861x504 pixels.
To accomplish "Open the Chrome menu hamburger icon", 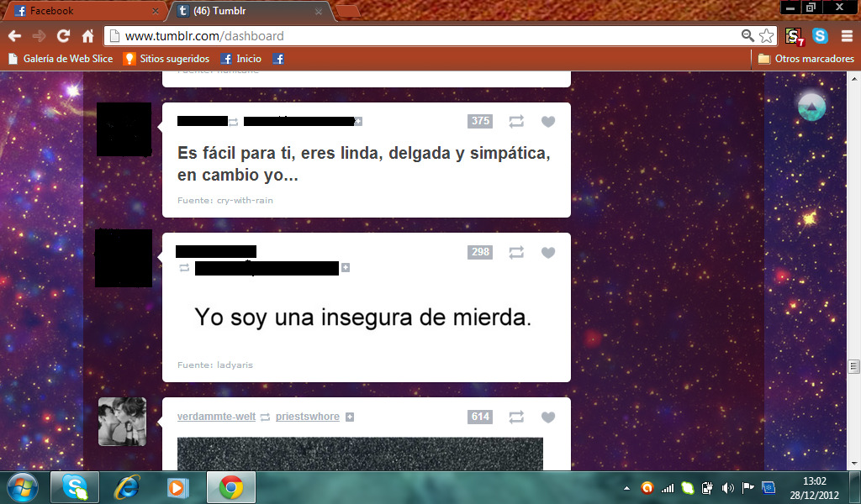I will [847, 36].
